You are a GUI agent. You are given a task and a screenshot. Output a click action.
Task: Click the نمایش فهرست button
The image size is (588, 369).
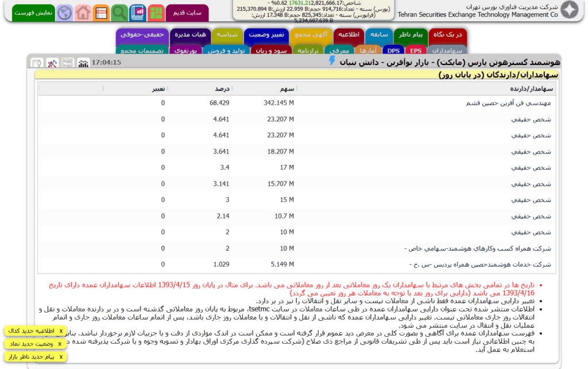pos(33,13)
